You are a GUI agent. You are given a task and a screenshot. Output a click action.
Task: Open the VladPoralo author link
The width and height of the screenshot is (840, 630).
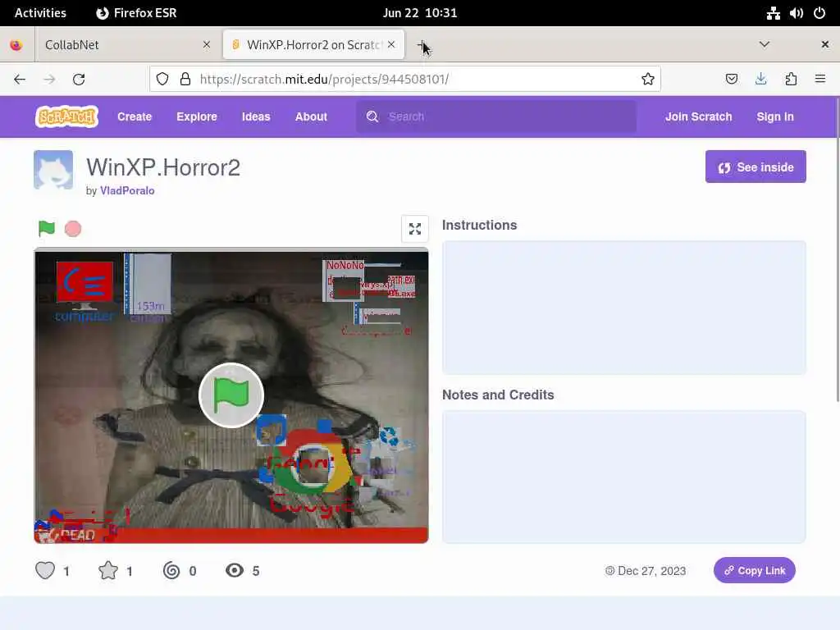coord(127,190)
